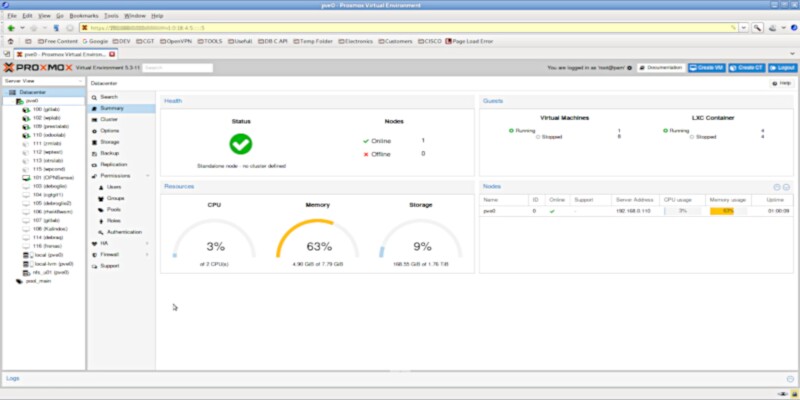Open the Server View dropdown

(43, 81)
